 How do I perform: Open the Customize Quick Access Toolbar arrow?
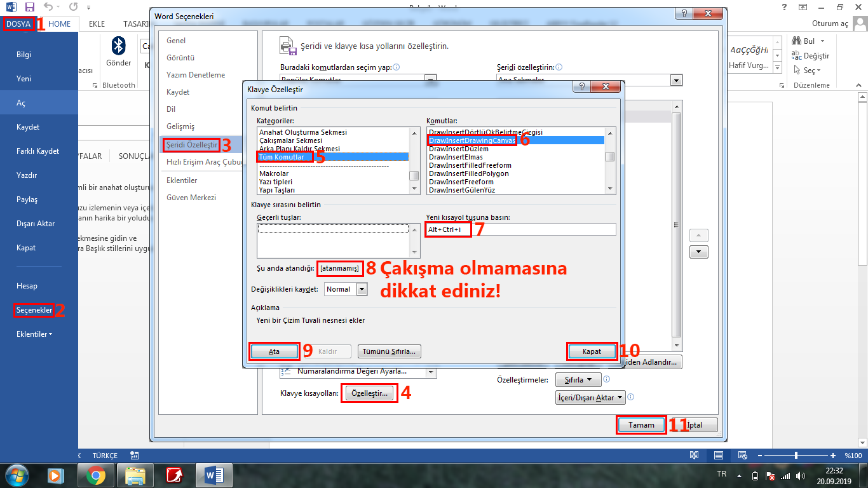tap(88, 8)
